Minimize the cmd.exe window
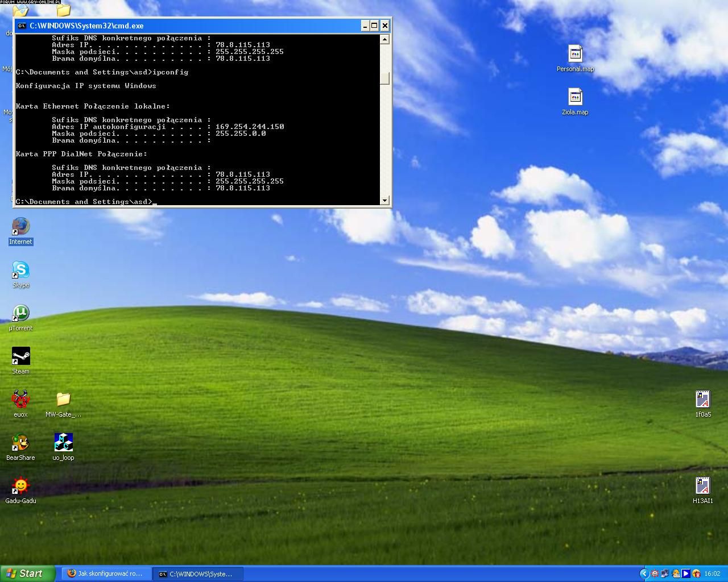 (x=365, y=26)
